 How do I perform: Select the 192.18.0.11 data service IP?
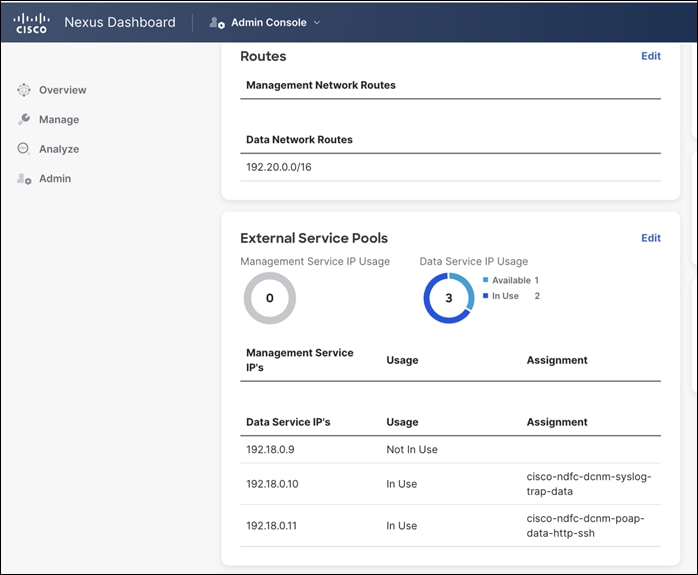tap(271, 526)
